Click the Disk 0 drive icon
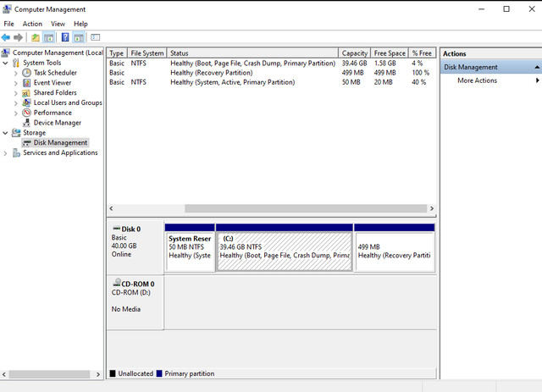The height and width of the screenshot is (392, 542). point(117,229)
